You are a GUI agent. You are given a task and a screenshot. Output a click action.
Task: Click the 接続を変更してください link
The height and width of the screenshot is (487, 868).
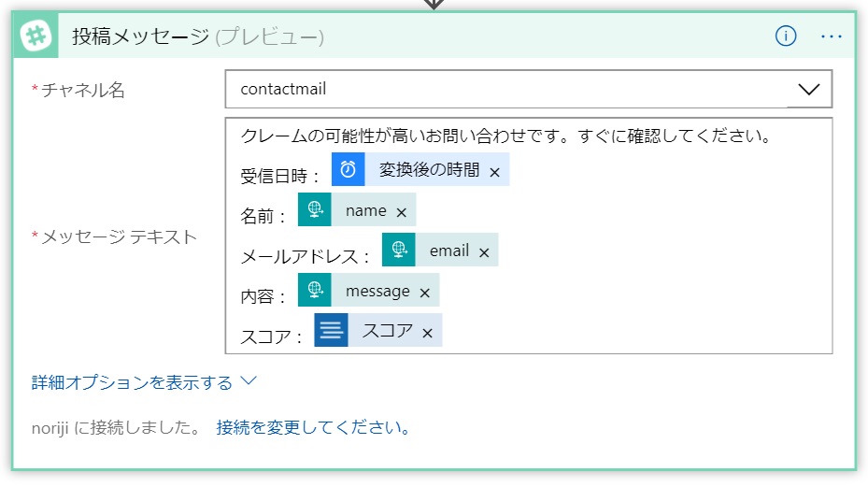click(x=314, y=429)
